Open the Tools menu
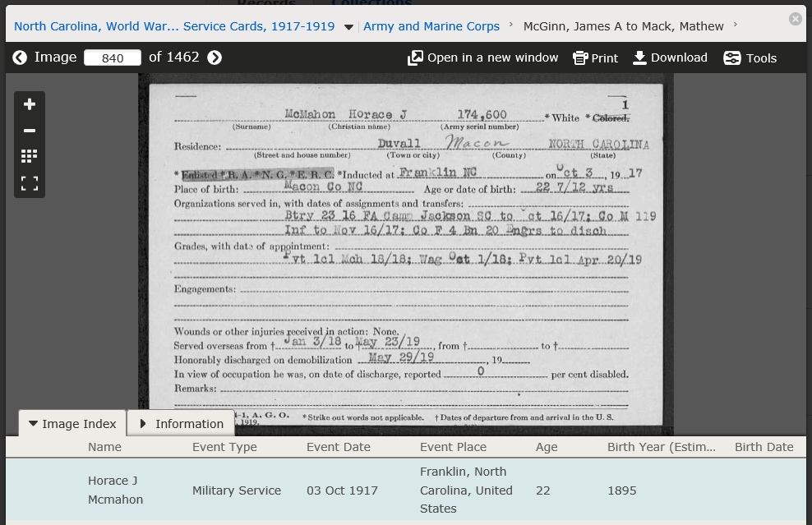This screenshot has height=525, width=812. click(x=750, y=58)
